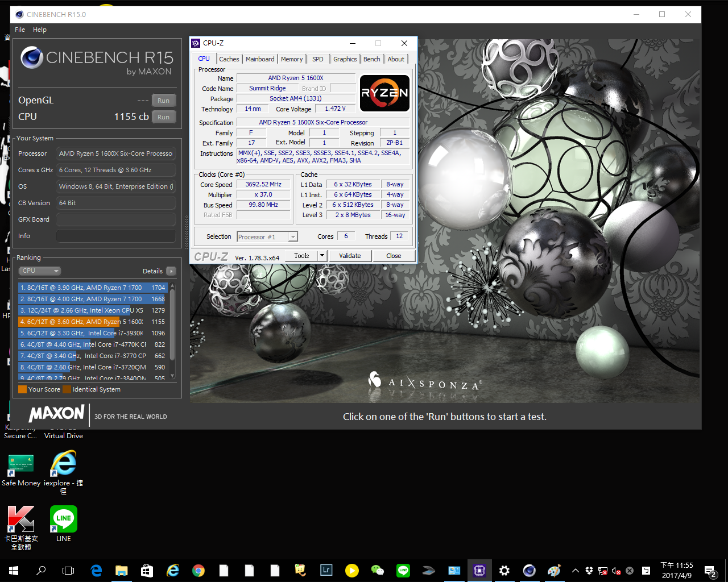Switch to the SPD tab in CPU-Z

tap(318, 59)
